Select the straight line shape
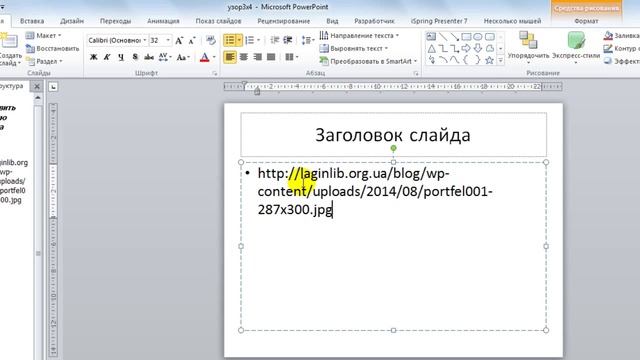 (443, 37)
